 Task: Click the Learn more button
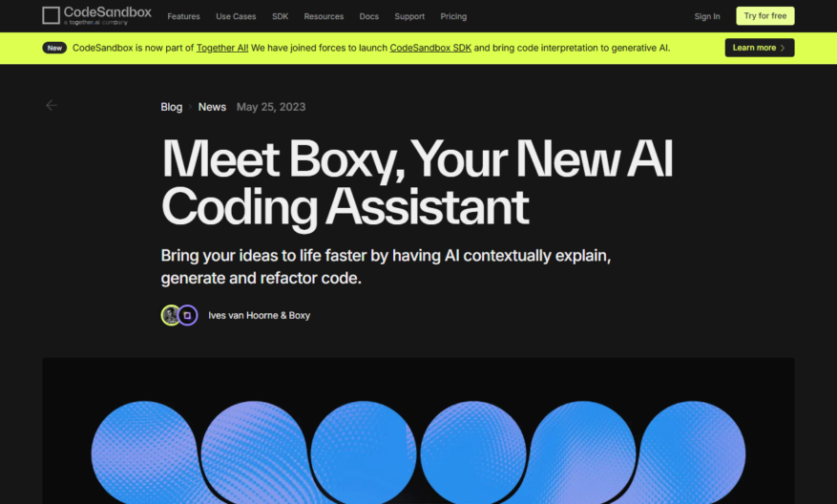point(759,48)
